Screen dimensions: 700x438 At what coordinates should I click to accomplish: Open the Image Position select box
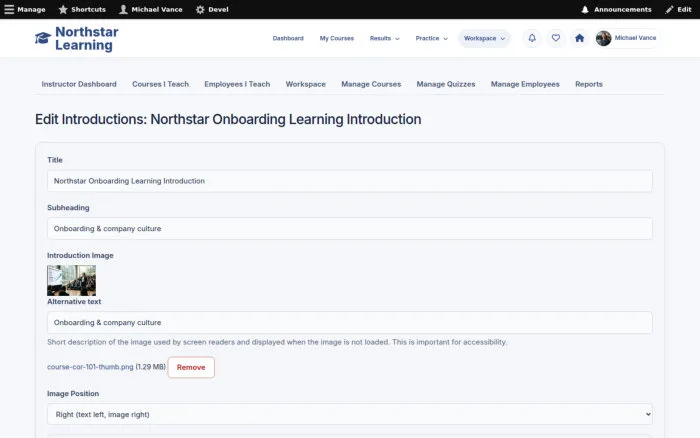(350, 414)
